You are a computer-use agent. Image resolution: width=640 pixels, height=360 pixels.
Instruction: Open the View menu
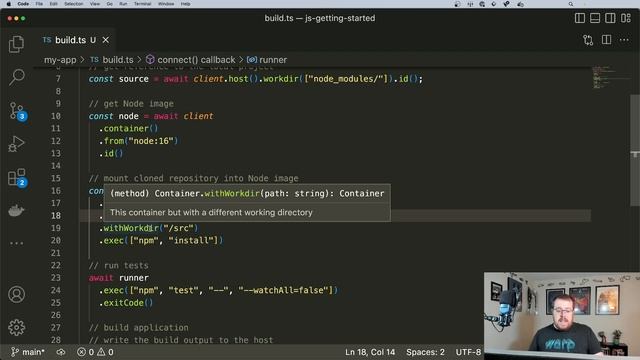point(95,4)
